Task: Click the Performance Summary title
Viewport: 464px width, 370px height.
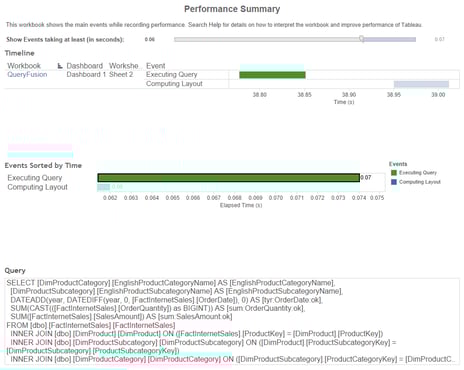Action: (232, 9)
